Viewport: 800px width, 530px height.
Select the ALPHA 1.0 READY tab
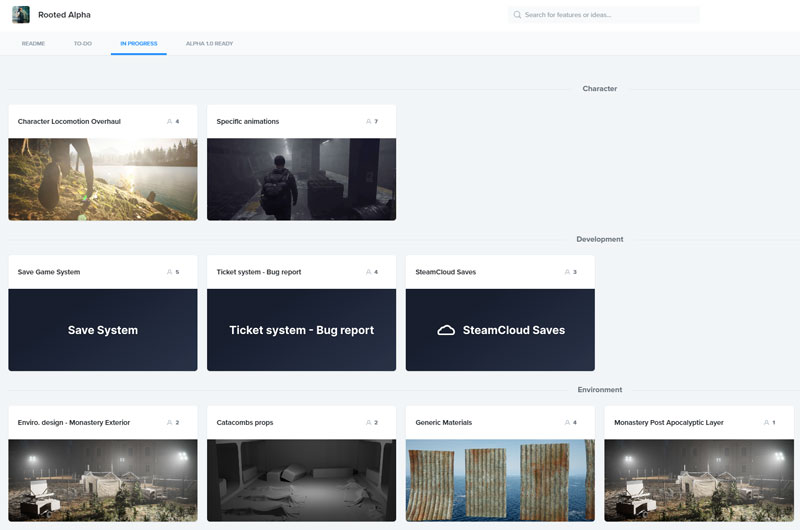click(x=209, y=44)
